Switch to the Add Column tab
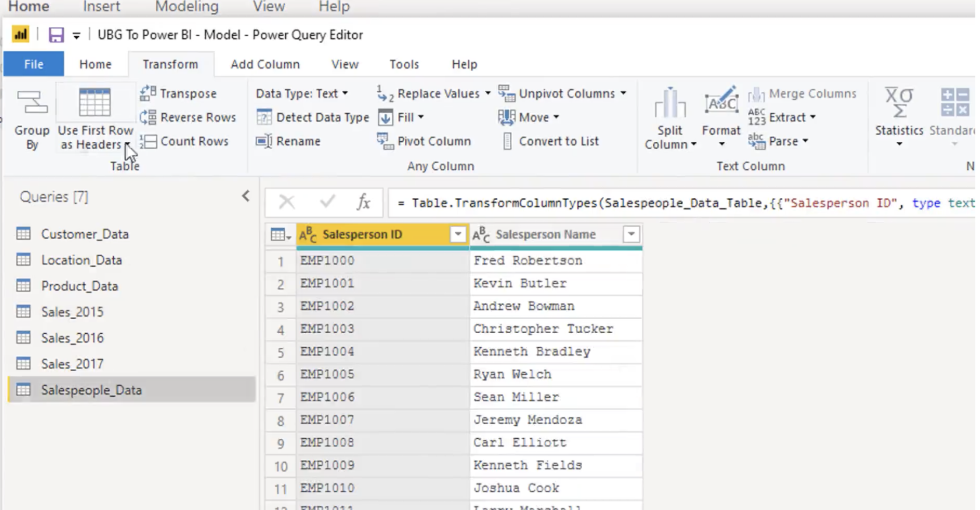 coord(265,64)
